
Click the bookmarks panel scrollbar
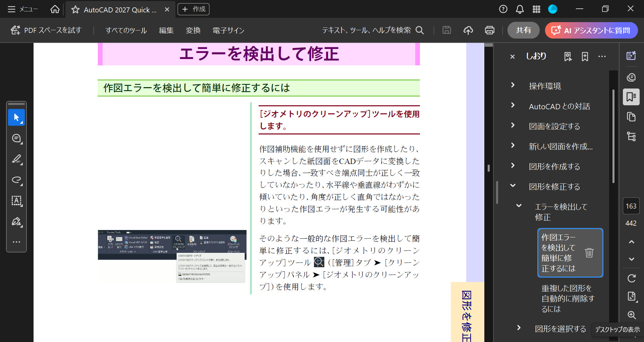click(x=613, y=136)
